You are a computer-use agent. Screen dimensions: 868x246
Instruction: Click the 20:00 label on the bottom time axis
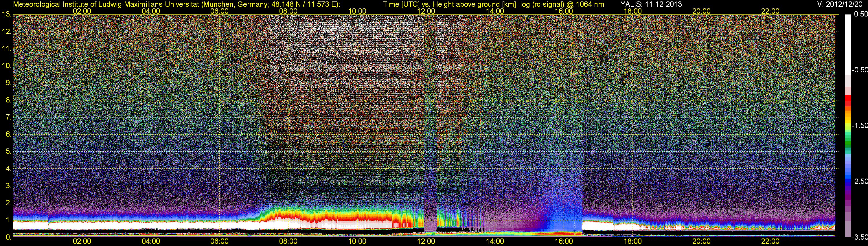click(702, 241)
